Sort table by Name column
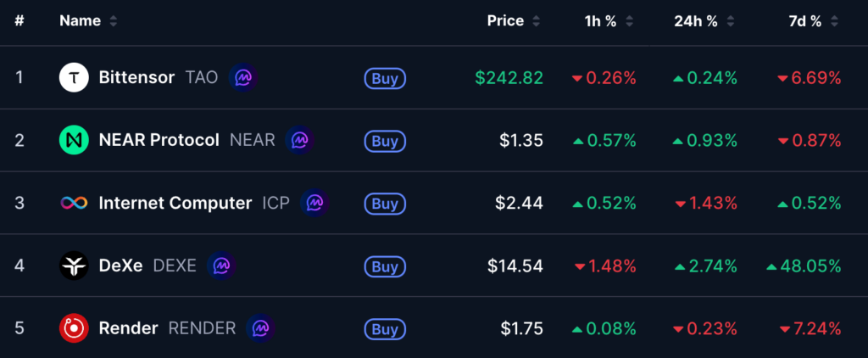 (81, 21)
